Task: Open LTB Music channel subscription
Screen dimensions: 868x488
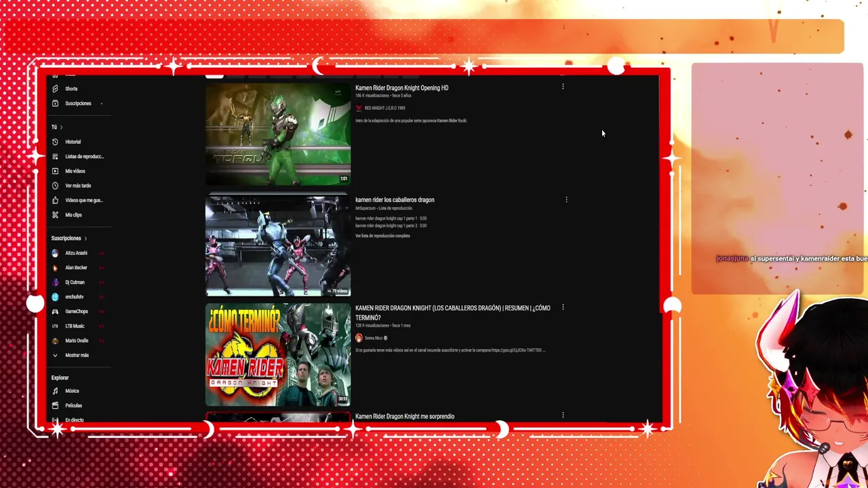Action: click(75, 326)
